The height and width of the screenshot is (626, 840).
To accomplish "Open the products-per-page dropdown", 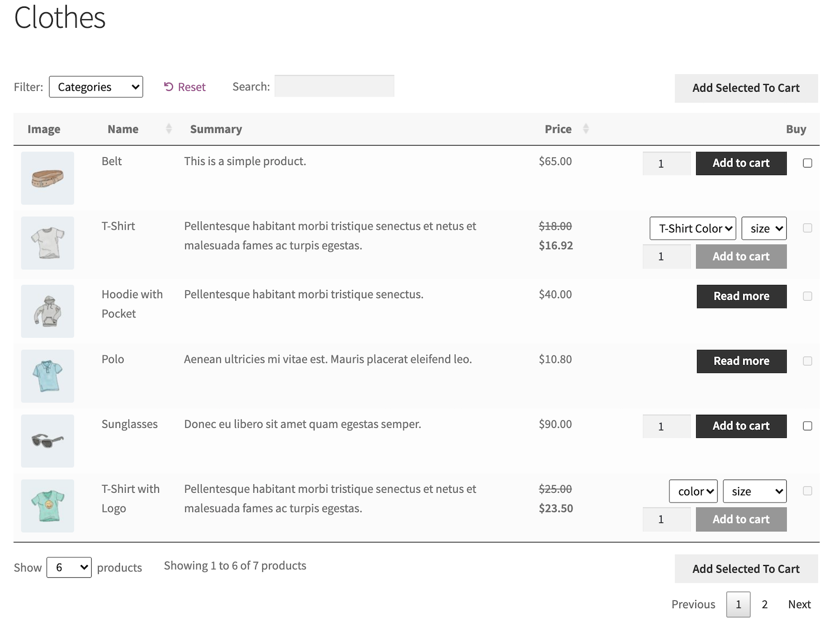I will [x=69, y=568].
